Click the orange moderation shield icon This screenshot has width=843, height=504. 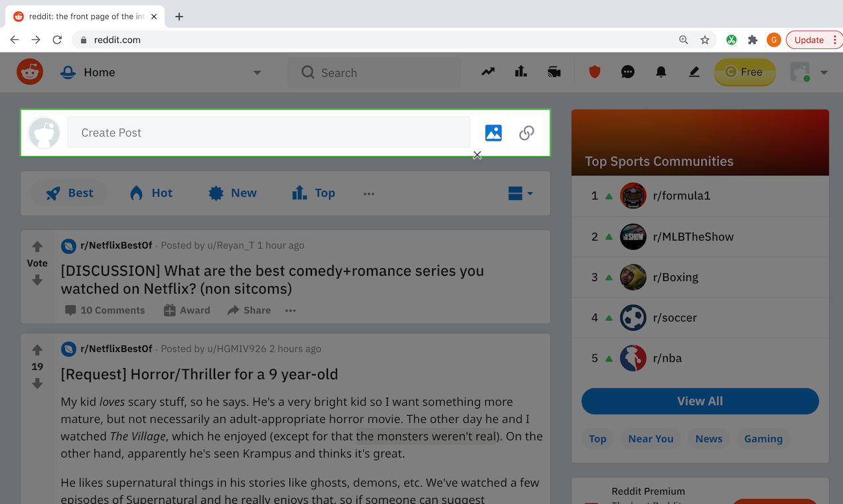tap(595, 72)
